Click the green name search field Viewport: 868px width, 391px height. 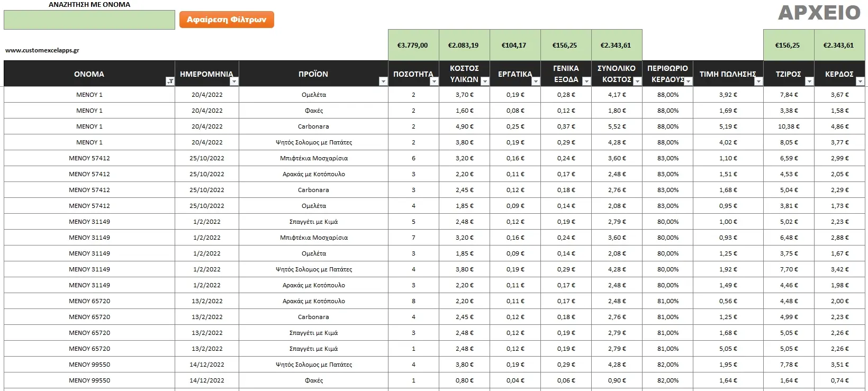coord(89,20)
